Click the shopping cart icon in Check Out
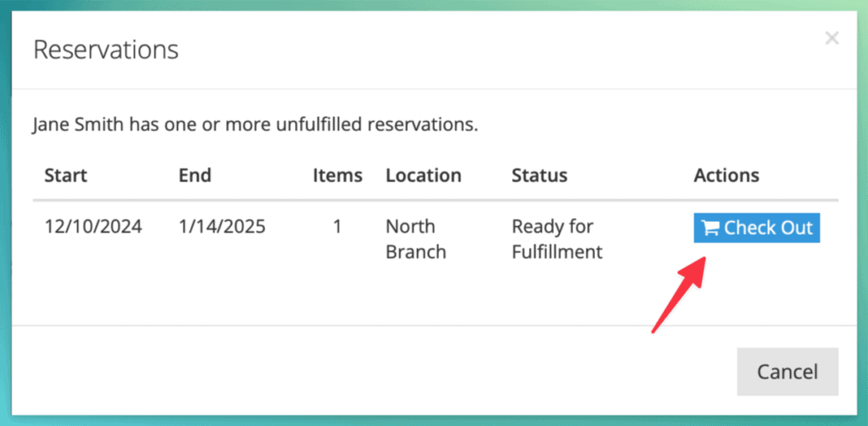 (x=710, y=228)
